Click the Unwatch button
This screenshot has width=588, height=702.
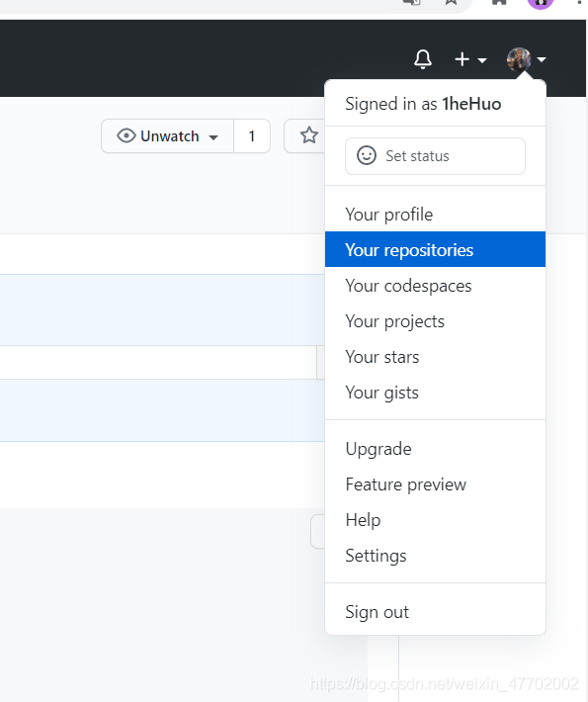[x=167, y=136]
